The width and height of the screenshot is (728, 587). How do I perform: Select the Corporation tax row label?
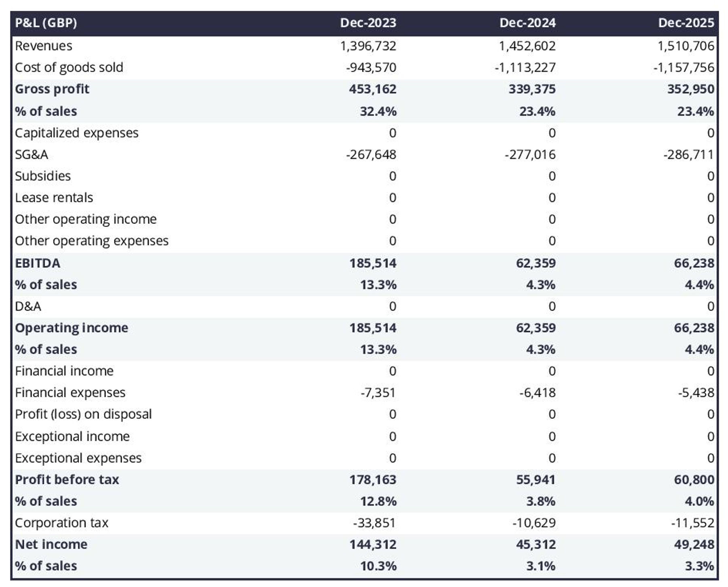coord(61,523)
